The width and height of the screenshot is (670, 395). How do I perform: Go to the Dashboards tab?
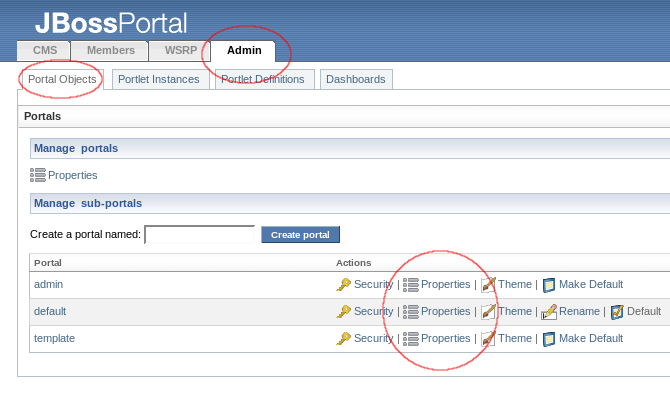[356, 80]
